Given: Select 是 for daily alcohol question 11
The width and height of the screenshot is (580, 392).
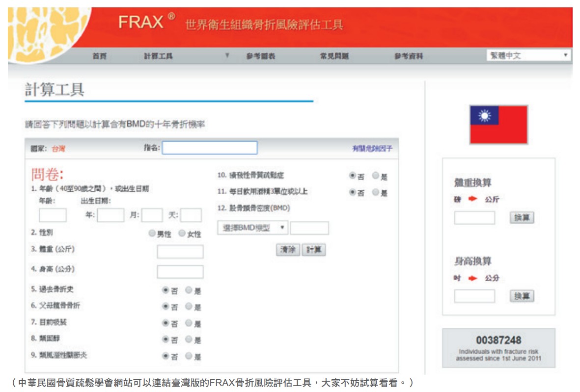Looking at the screenshot, I should click(x=375, y=192).
